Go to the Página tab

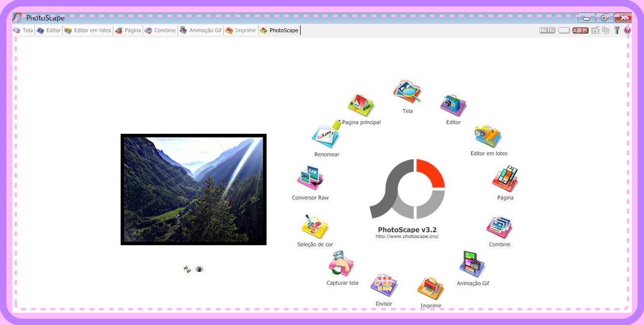pos(128,30)
